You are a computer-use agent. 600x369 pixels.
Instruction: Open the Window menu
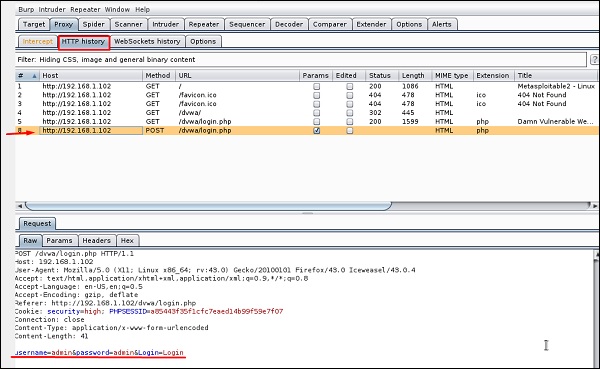coord(117,10)
